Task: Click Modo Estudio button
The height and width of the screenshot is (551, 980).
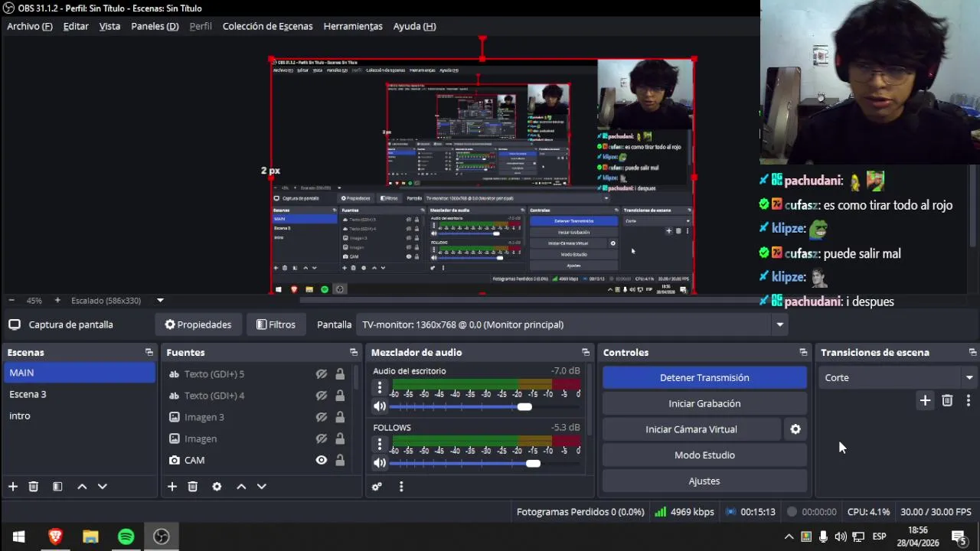Action: click(704, 455)
